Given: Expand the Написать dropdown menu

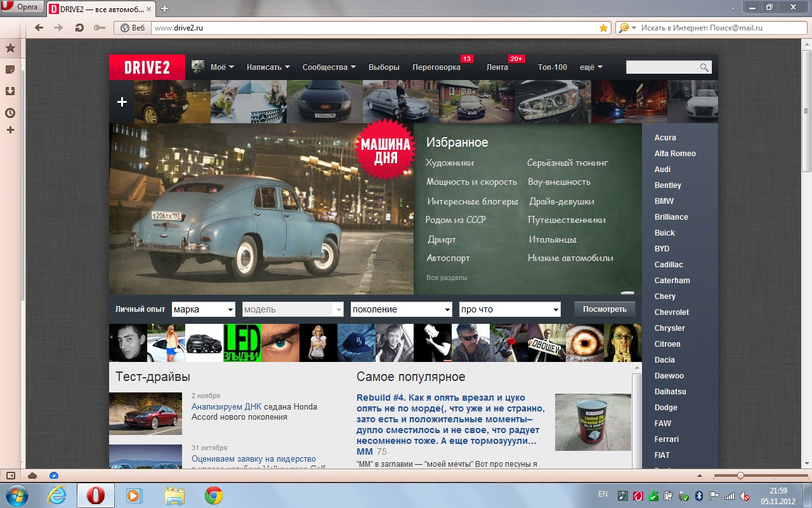Looking at the screenshot, I should click(x=268, y=67).
